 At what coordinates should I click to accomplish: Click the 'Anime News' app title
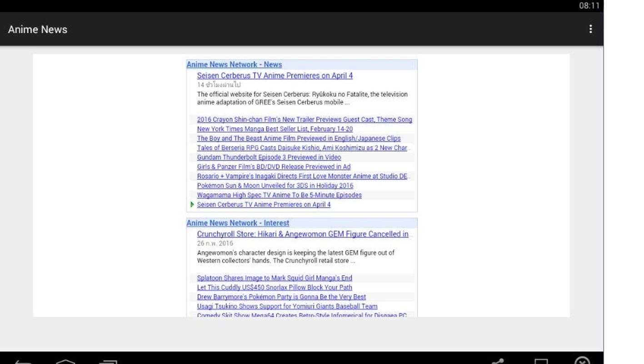coord(38,29)
